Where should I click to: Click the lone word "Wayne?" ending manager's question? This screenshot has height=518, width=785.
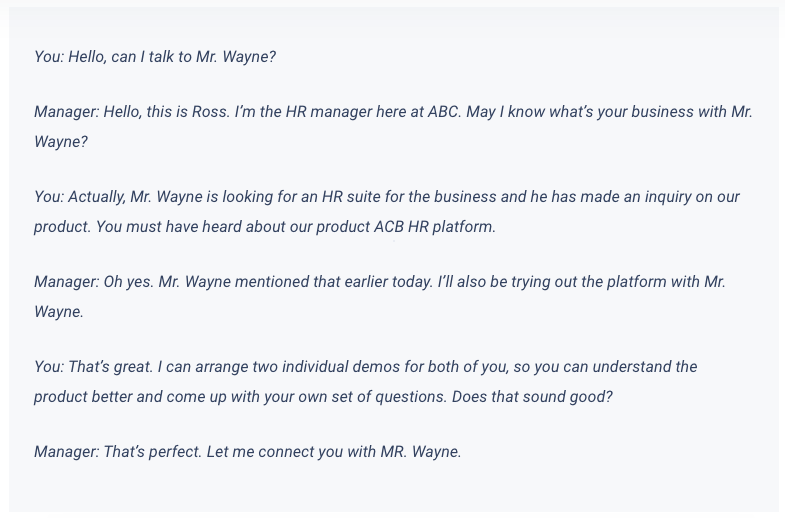point(61,142)
